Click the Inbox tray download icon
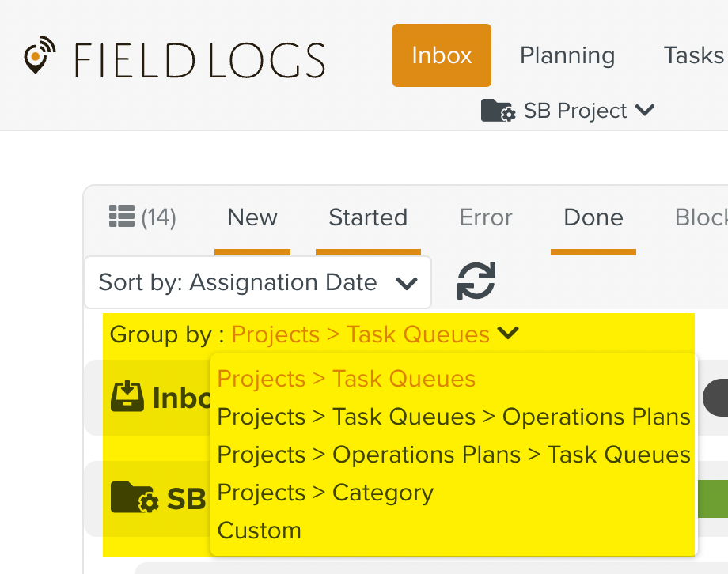The height and width of the screenshot is (574, 728). (127, 398)
